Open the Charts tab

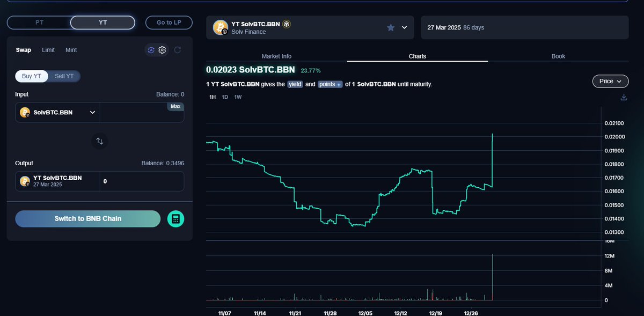tap(417, 56)
